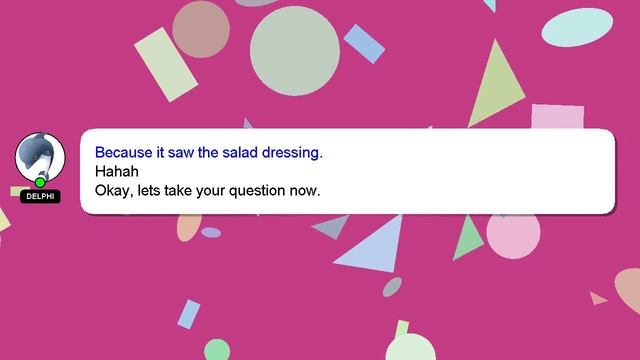The image size is (640, 360).
Task: Click the brown circle near the top
Action: tap(201, 29)
